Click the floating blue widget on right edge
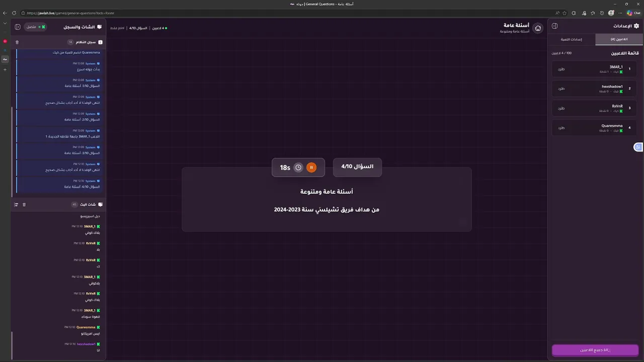This screenshot has width=644, height=362. [x=638, y=147]
